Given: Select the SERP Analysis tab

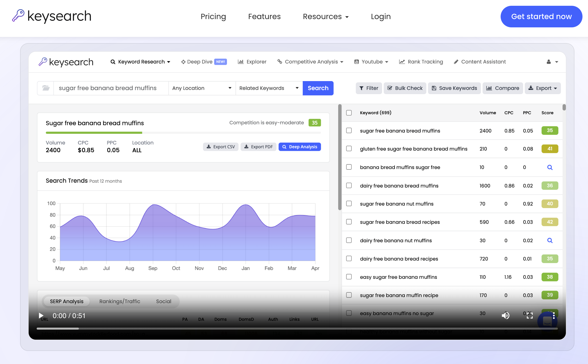Looking at the screenshot, I should click(x=67, y=301).
